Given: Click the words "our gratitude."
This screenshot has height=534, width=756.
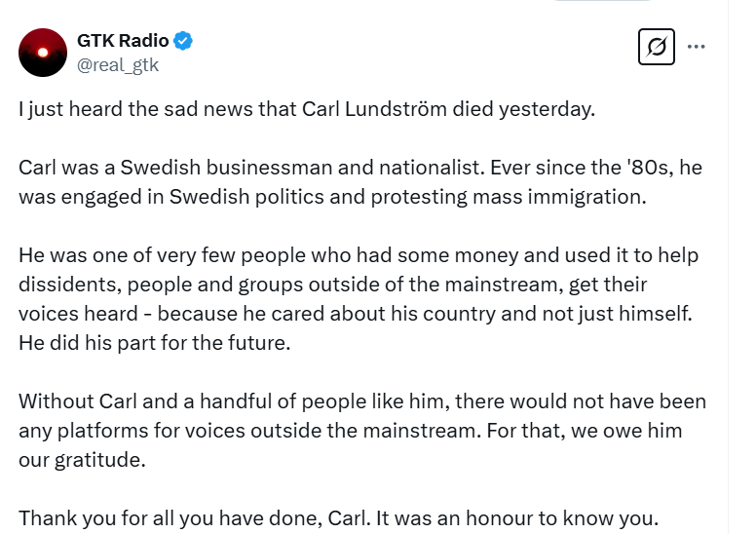Looking at the screenshot, I should point(82,460).
